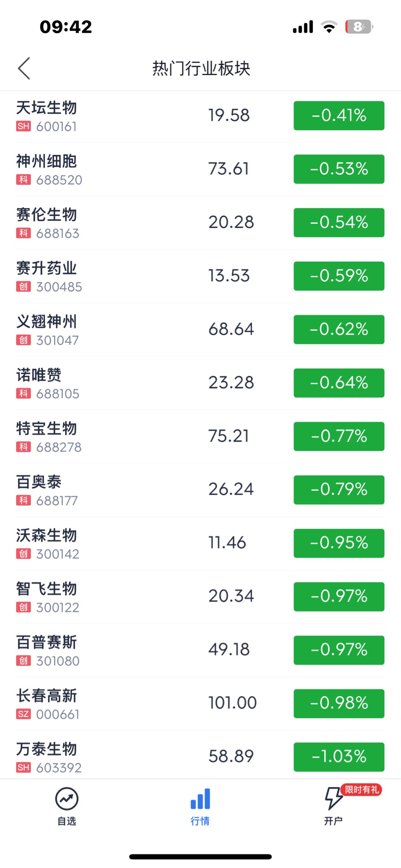Open the 开户 lightning account icon

(x=334, y=798)
